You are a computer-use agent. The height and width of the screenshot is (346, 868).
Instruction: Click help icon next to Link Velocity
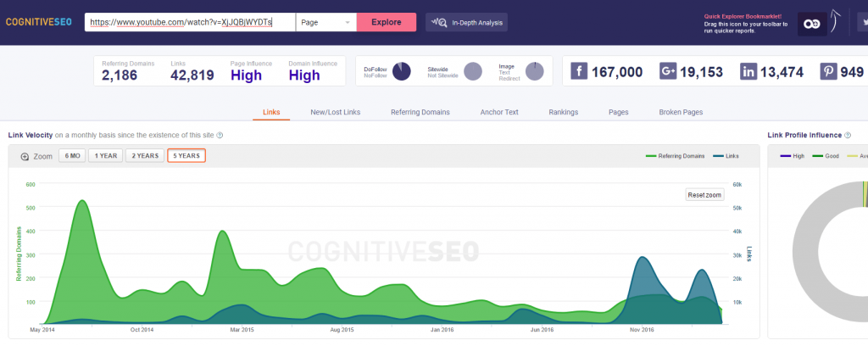220,135
